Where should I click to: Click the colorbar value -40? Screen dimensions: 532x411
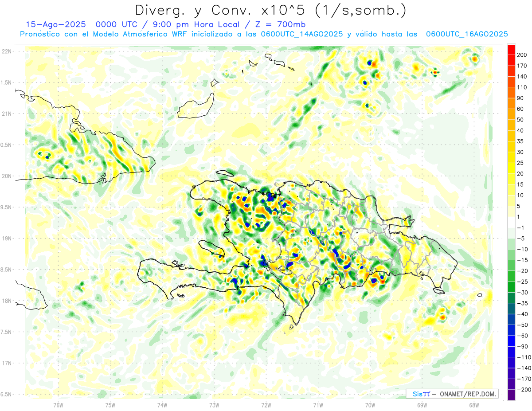pyautogui.click(x=523, y=314)
